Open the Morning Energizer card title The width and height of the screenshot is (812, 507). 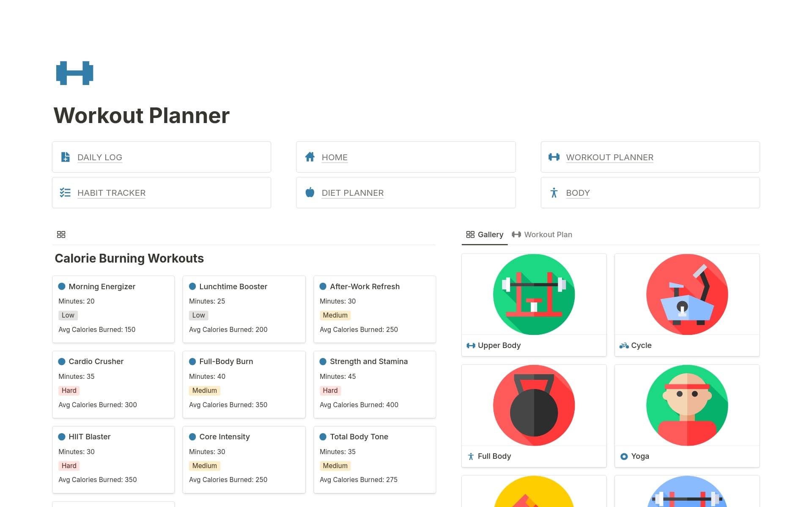click(x=102, y=286)
